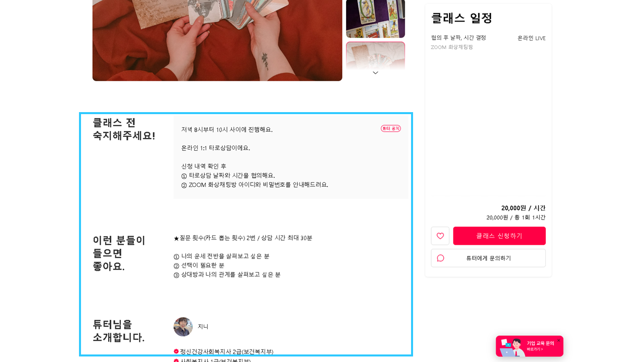Click the heart wishlist icon

[440, 236]
